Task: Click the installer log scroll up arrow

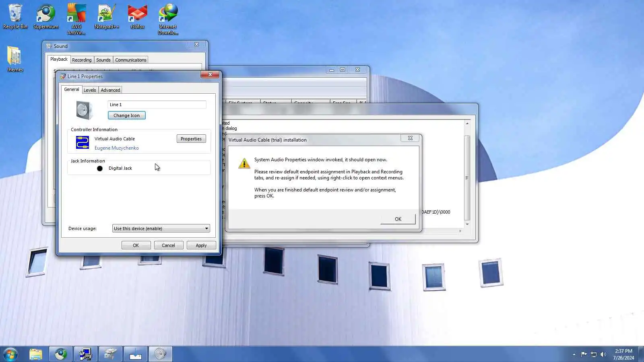Action: tap(467, 123)
